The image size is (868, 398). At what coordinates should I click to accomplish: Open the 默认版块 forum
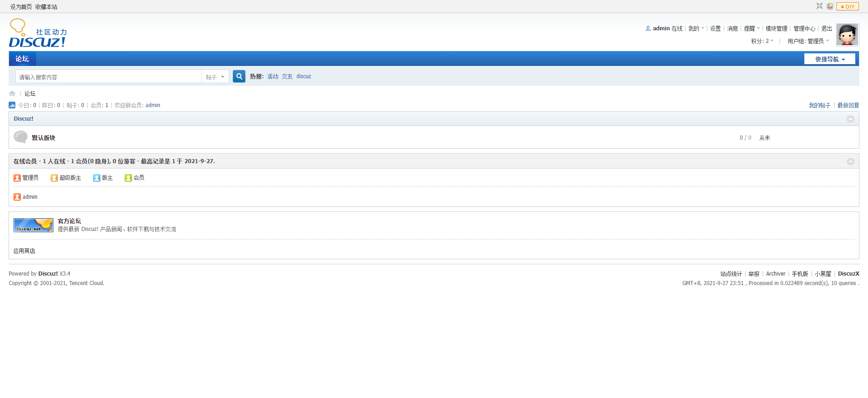pyautogui.click(x=43, y=138)
